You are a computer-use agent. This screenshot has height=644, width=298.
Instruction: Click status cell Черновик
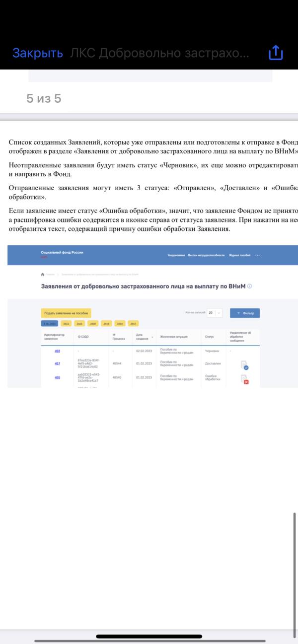click(x=213, y=351)
